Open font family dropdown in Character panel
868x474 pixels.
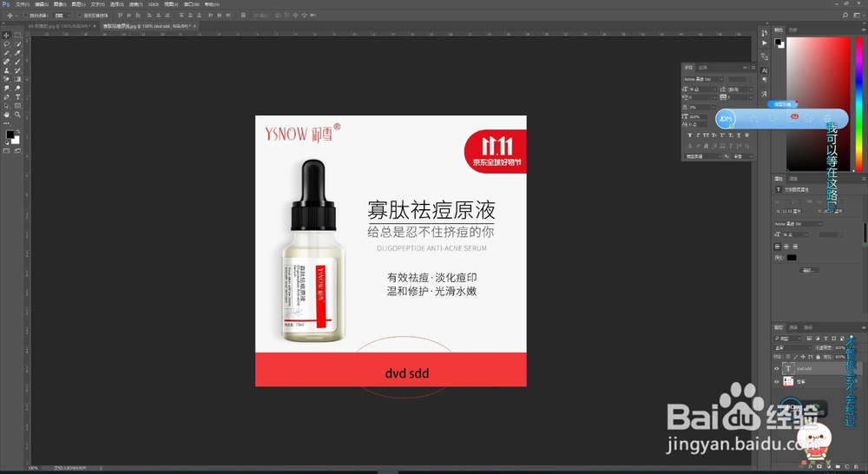[x=721, y=79]
